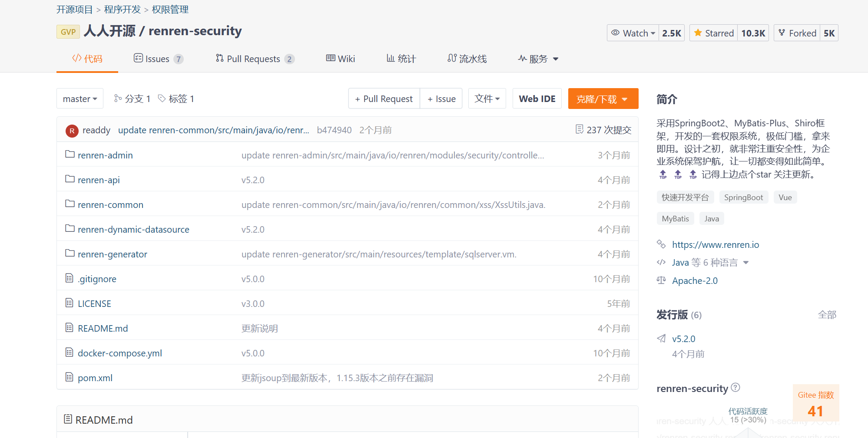Click the 10.3K star count
This screenshot has width=868, height=438.
tap(753, 33)
